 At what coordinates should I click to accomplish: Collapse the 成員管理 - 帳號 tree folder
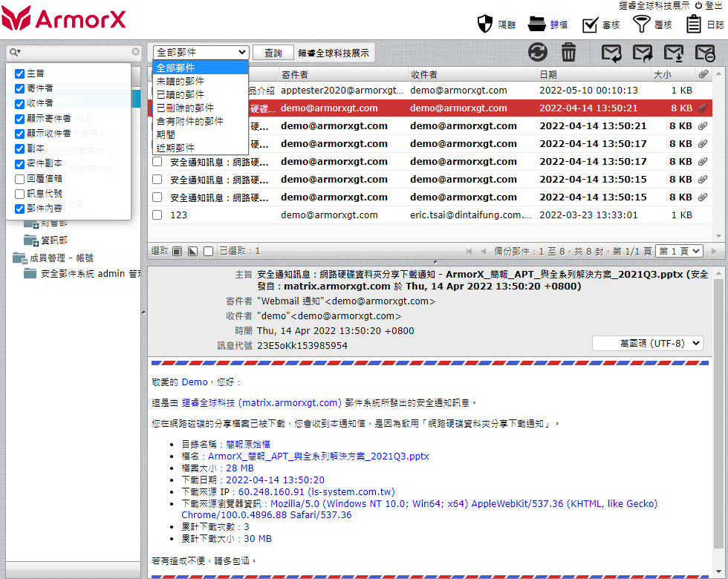(x=19, y=258)
